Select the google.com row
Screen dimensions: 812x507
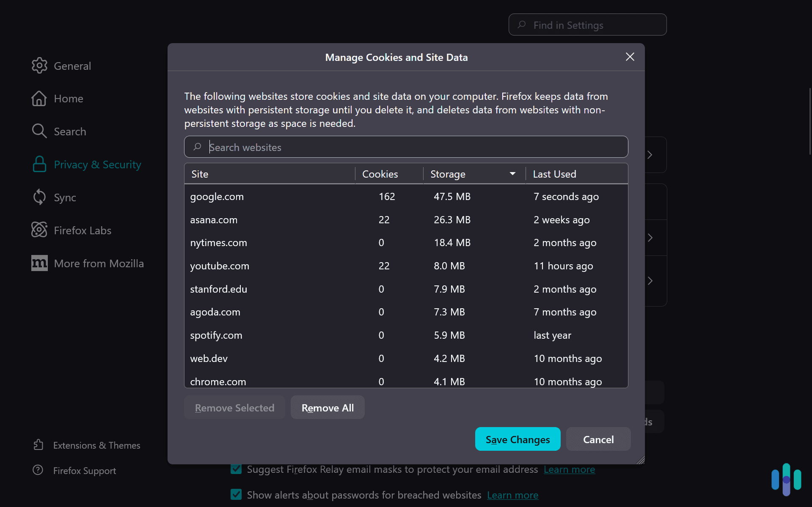click(x=406, y=197)
